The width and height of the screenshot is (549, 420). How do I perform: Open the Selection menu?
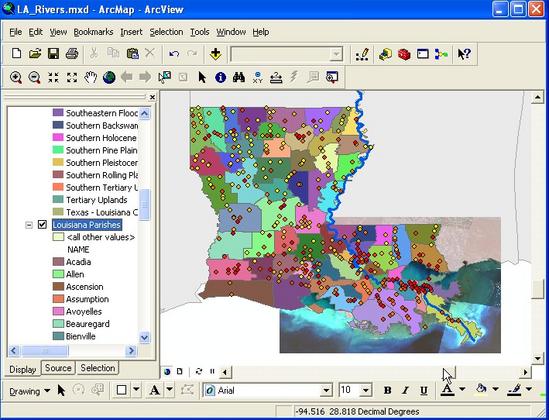166,32
